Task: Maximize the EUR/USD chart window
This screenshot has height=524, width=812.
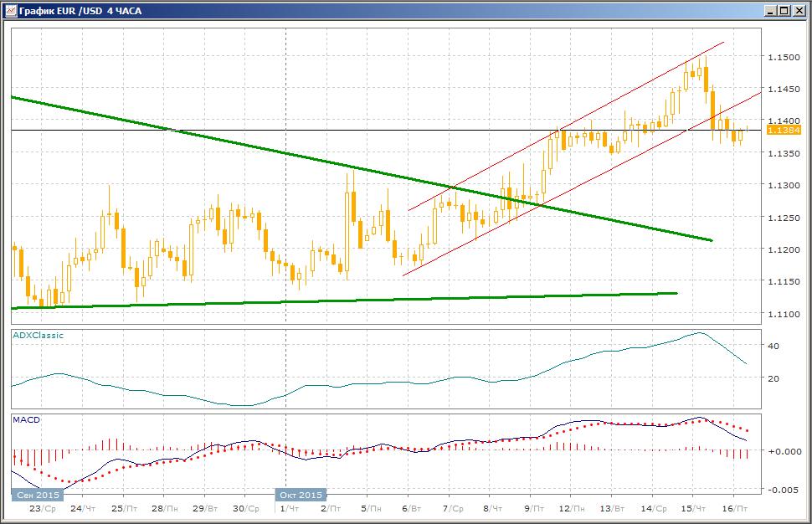Action: coord(784,10)
